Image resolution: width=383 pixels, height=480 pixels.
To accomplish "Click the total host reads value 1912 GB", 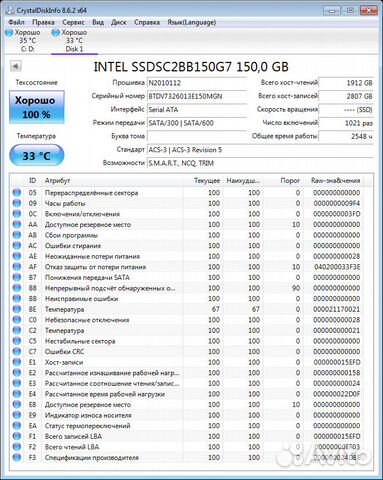I will click(x=346, y=83).
